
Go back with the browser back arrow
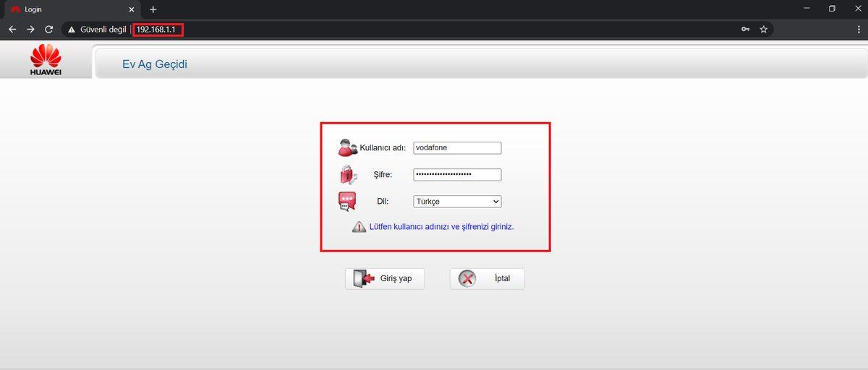click(x=12, y=30)
